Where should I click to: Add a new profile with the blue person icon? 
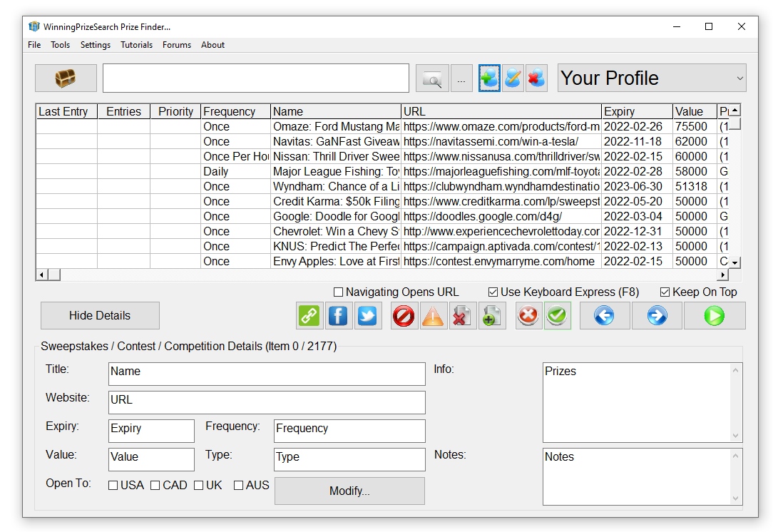[489, 78]
